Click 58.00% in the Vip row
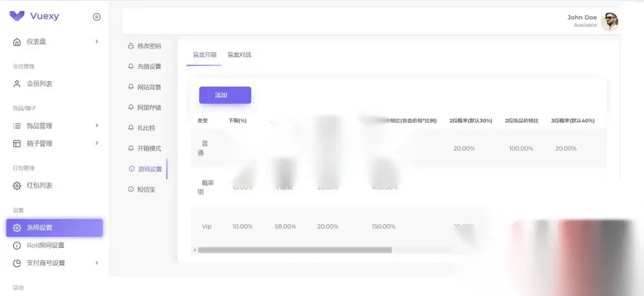644x296 pixels. 285,227
